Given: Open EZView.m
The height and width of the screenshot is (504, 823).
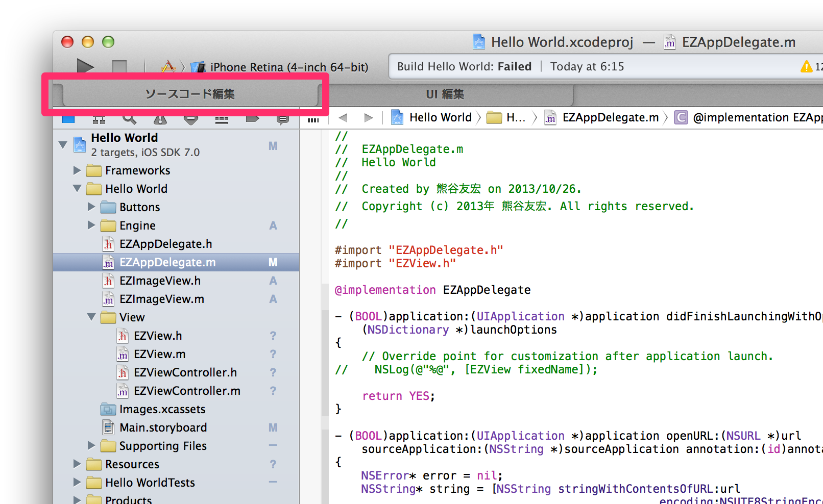Looking at the screenshot, I should [176, 354].
